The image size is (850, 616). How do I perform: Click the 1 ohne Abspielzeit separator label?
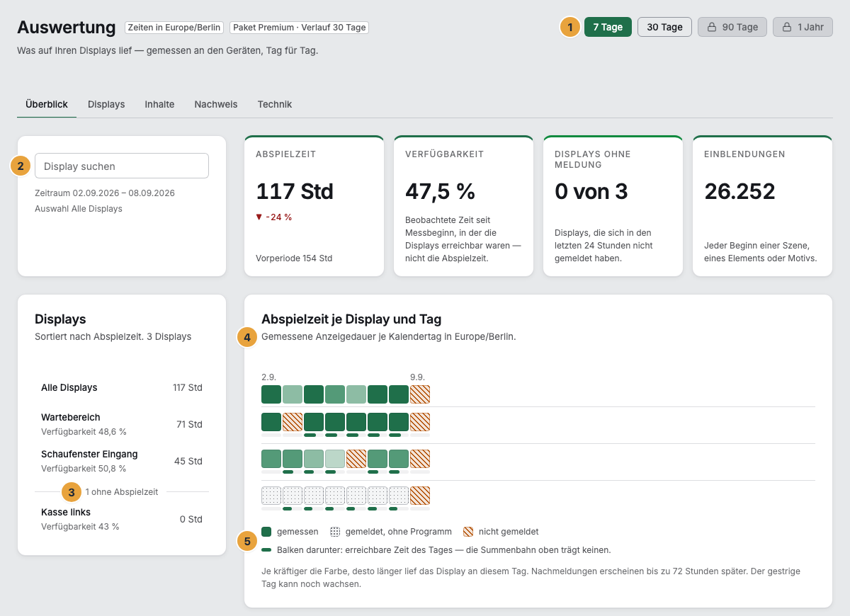click(x=122, y=491)
